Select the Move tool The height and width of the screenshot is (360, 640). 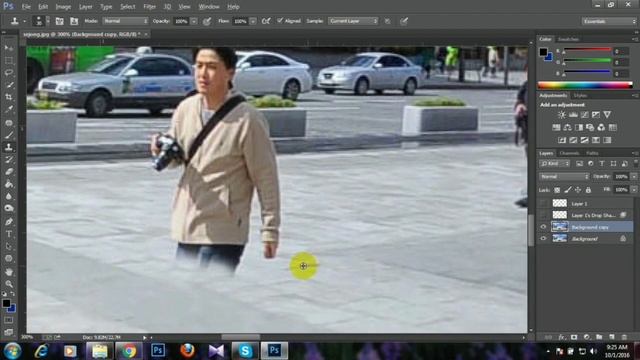pyautogui.click(x=9, y=48)
